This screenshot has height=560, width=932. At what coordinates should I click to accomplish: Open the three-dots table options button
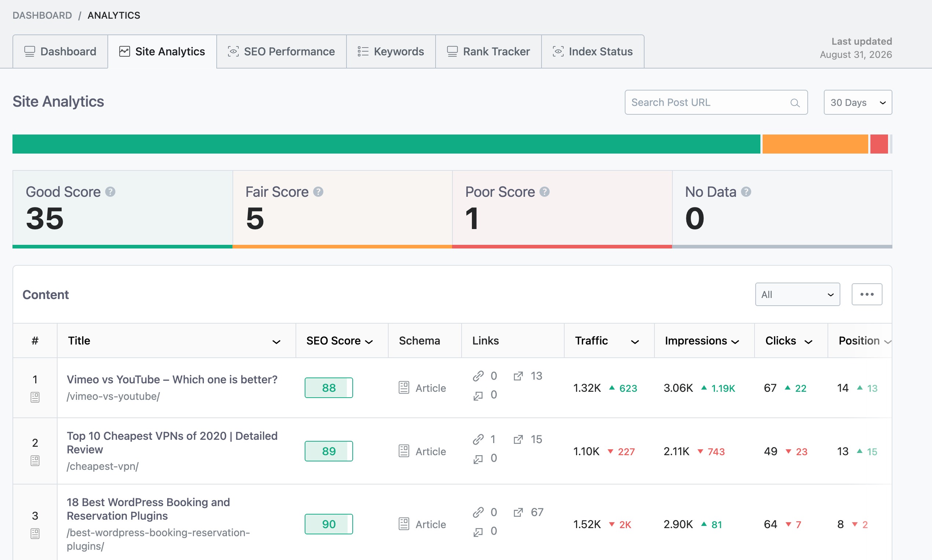(x=867, y=294)
